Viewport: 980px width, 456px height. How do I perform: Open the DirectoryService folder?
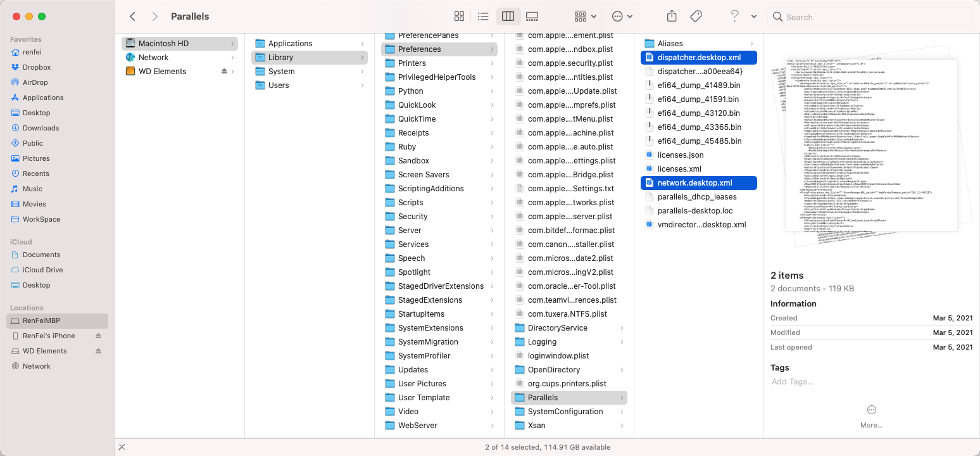point(569,327)
